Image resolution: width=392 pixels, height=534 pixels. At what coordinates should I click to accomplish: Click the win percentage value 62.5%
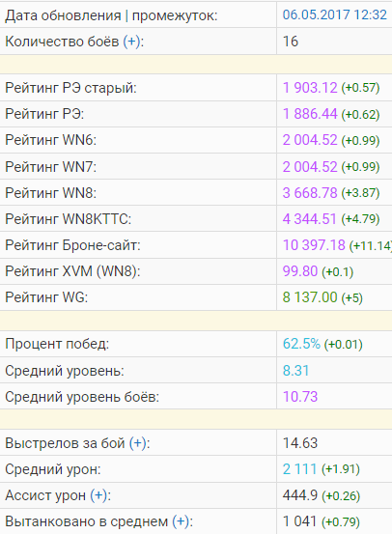tap(301, 344)
